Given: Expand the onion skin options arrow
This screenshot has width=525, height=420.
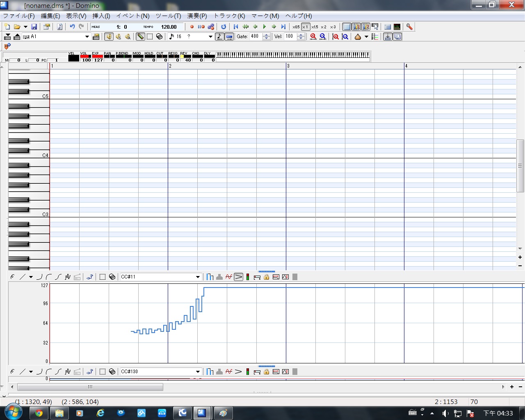Looking at the screenshot, I should (x=366, y=37).
